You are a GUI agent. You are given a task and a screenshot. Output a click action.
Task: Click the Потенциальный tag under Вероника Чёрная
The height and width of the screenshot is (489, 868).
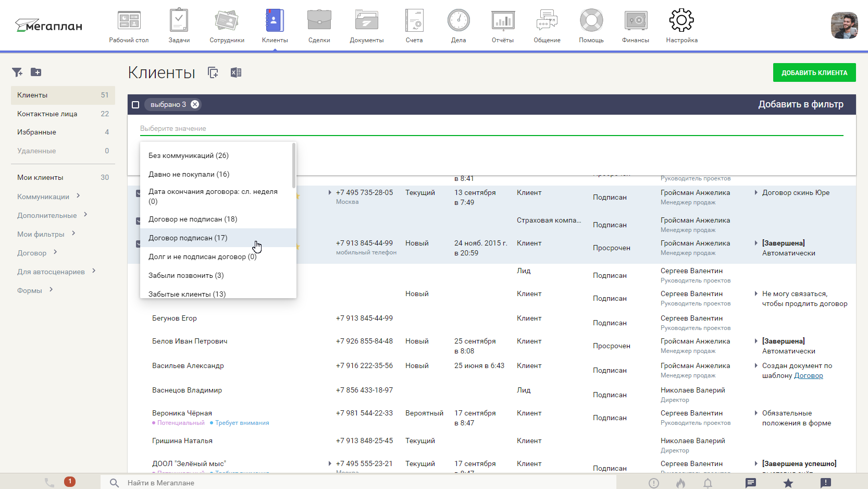coord(181,423)
